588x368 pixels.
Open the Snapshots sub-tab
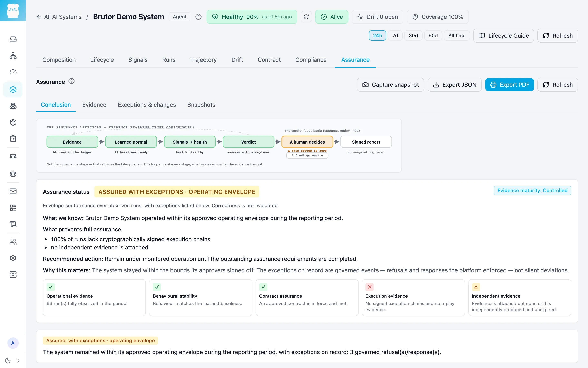pos(201,105)
